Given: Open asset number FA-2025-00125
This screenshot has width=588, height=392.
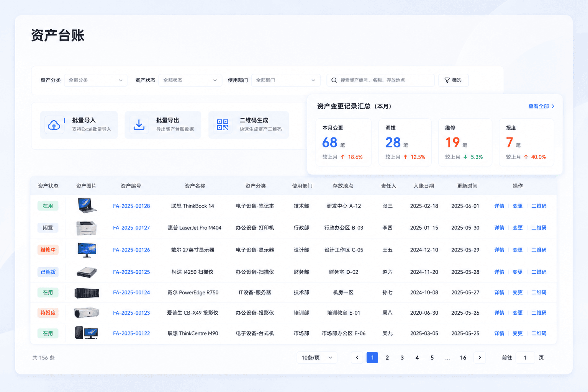Looking at the screenshot, I should (x=131, y=272).
